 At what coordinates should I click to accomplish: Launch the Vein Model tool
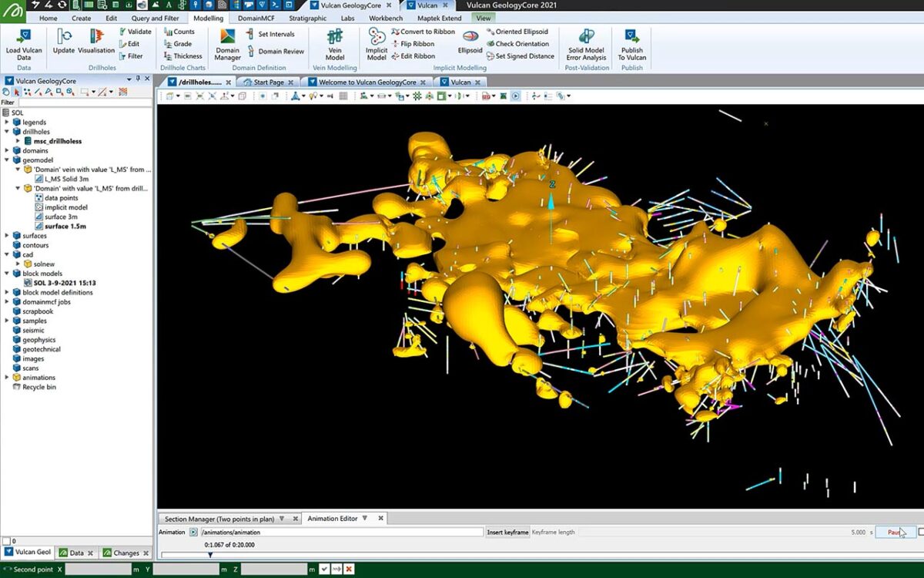(x=335, y=45)
